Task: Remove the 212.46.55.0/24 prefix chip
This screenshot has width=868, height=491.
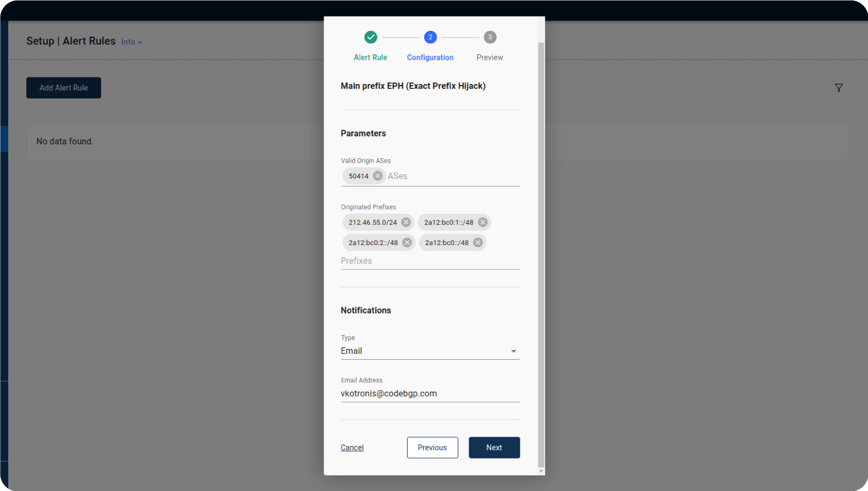Action: click(x=406, y=222)
